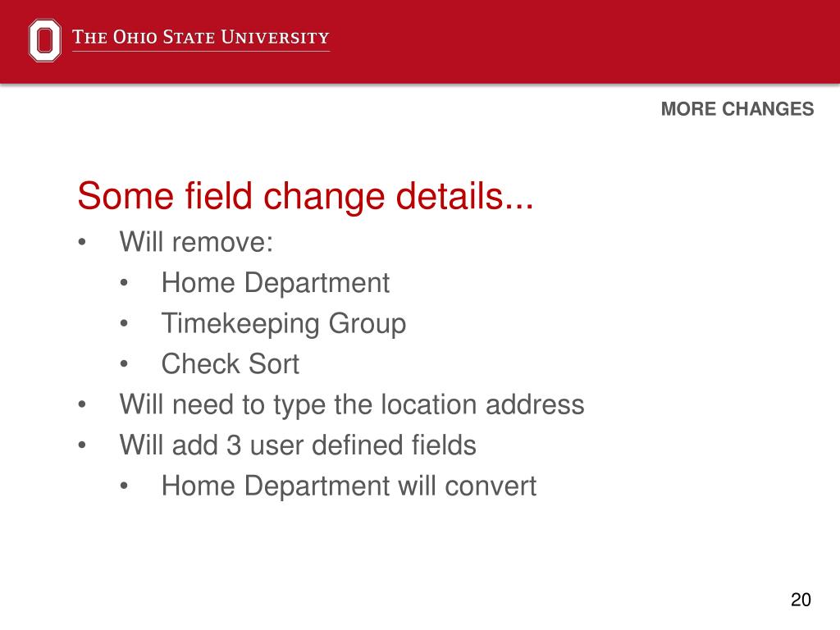Click The Ohio State University wordmark
The height and width of the screenshot is (630, 840).
[201, 37]
